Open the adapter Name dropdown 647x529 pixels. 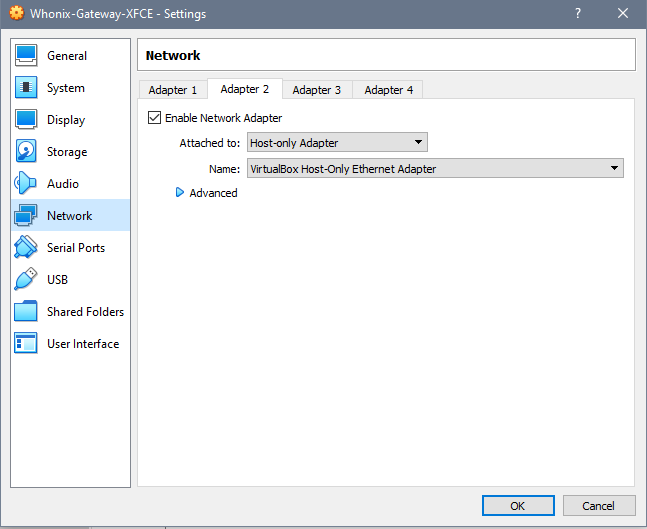[435, 169]
